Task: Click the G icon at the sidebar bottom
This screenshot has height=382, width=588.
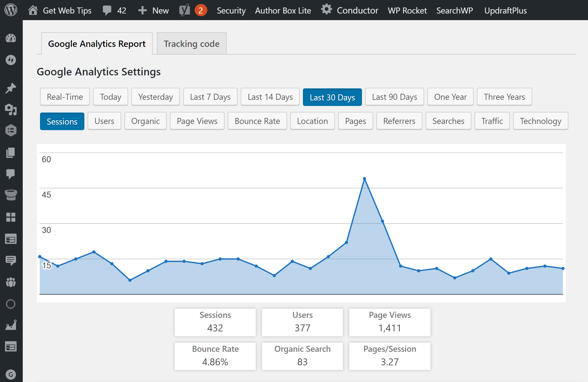Action: pos(11,375)
